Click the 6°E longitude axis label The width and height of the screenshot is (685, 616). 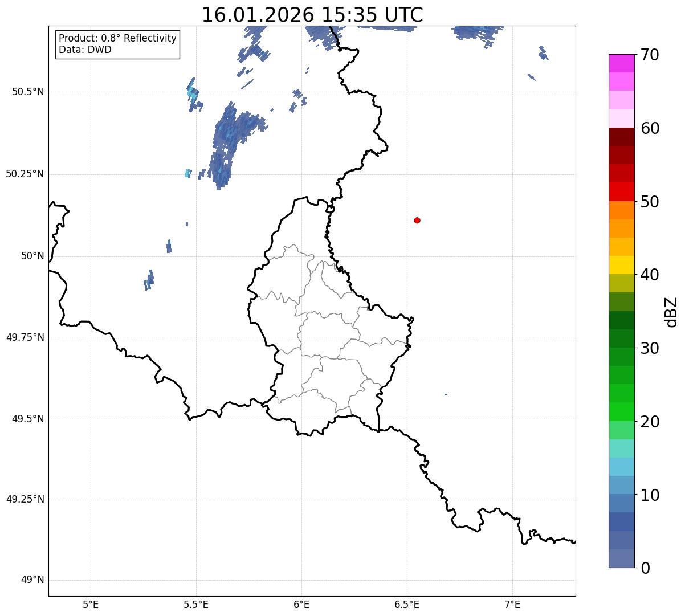point(301,604)
